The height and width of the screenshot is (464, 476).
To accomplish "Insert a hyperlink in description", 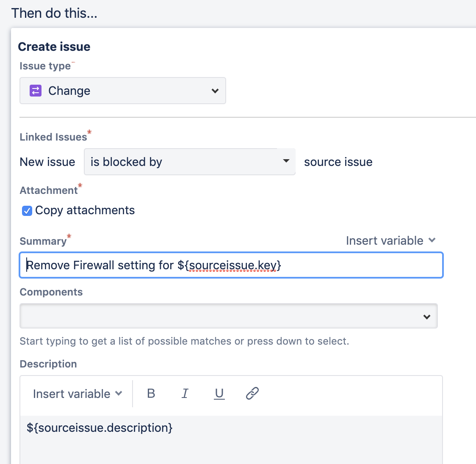I will coord(252,394).
